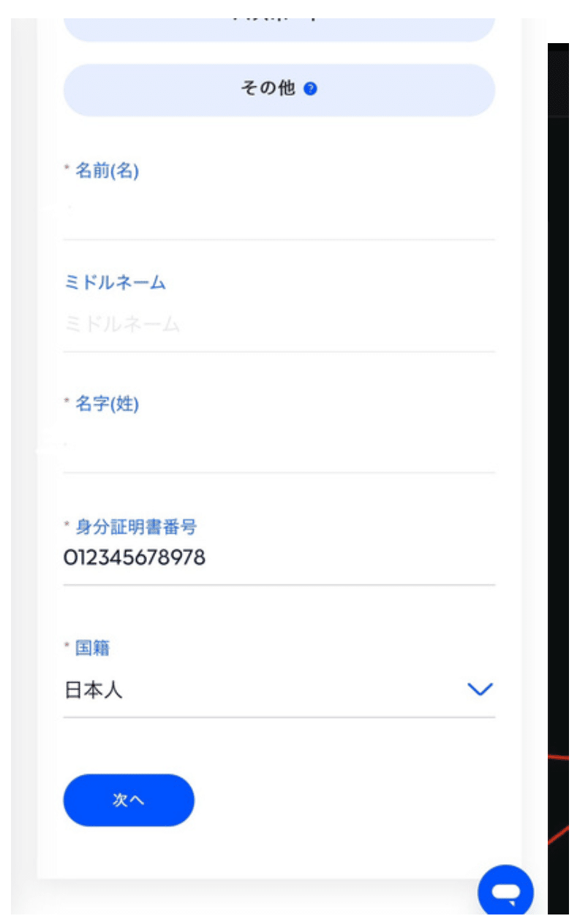Click the help icon beside その他
The width and height of the screenshot is (588, 924).
coord(310,89)
